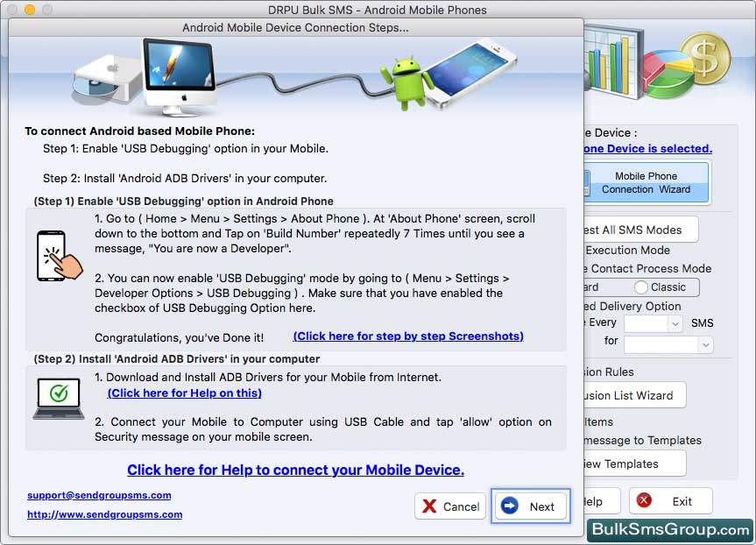Click Exclusion List Wizard button in main window

click(x=634, y=395)
